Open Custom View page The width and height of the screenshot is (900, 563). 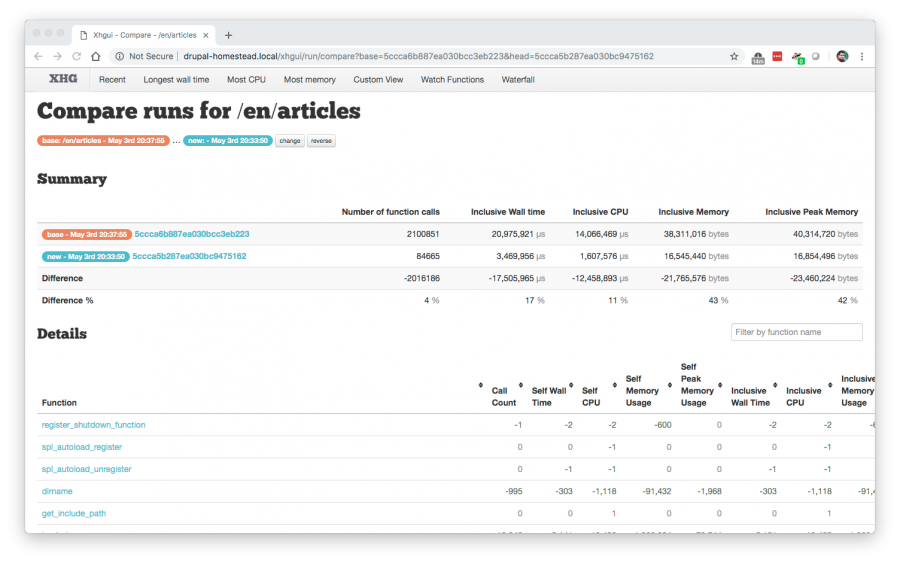(x=378, y=80)
